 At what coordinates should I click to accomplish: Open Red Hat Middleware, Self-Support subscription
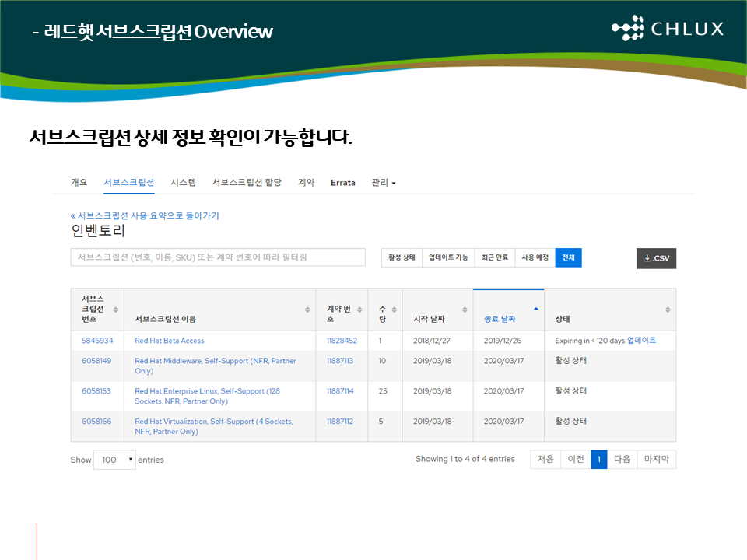click(216, 366)
